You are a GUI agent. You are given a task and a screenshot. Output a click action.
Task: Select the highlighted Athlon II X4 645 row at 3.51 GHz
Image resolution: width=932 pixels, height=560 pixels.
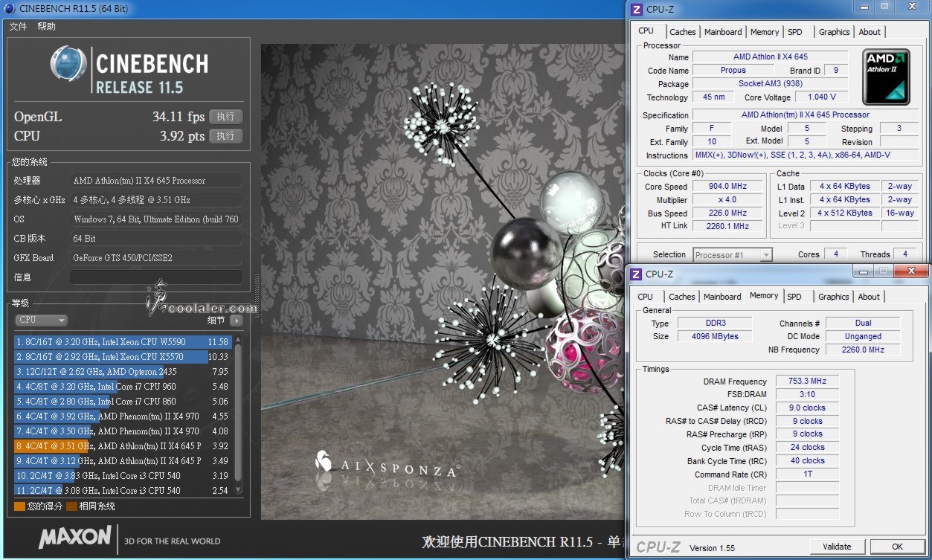pyautogui.click(x=123, y=446)
